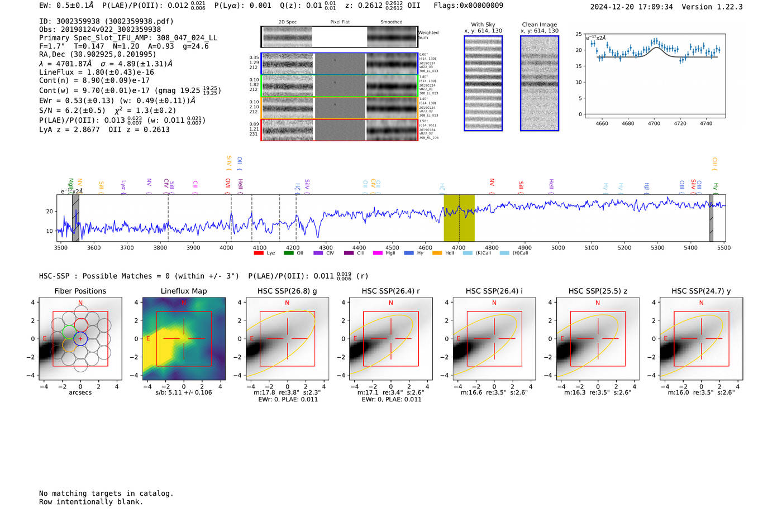The height and width of the screenshot is (532, 782).
Task: Click the s/b: 5.11 +/- 0.106 caption
Action: 184,392
